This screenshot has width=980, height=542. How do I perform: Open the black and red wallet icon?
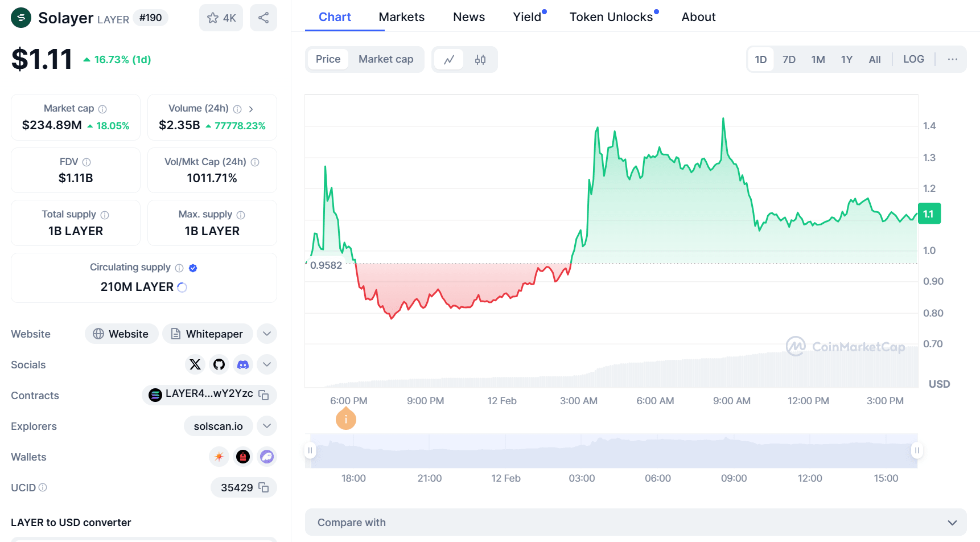[243, 457]
